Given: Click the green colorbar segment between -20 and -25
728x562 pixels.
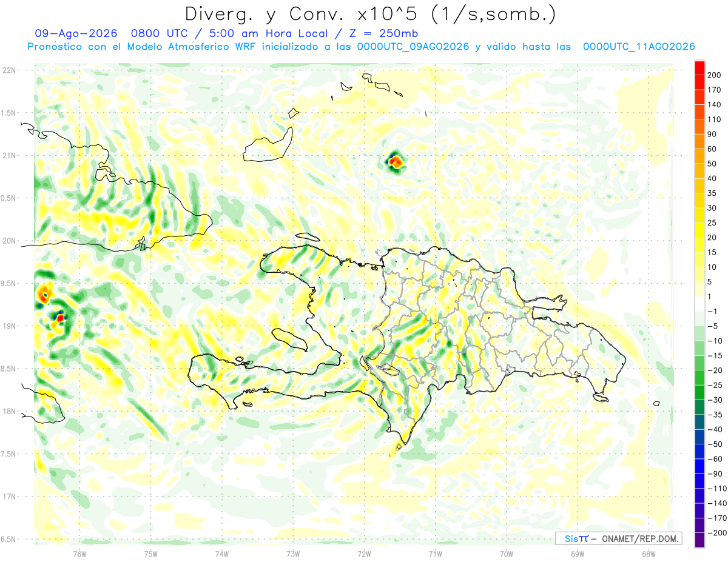Looking at the screenshot, I should 699,378.
